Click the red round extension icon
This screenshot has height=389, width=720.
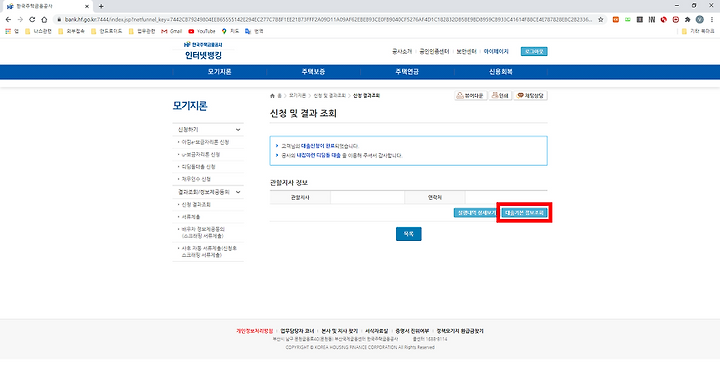[664, 19]
